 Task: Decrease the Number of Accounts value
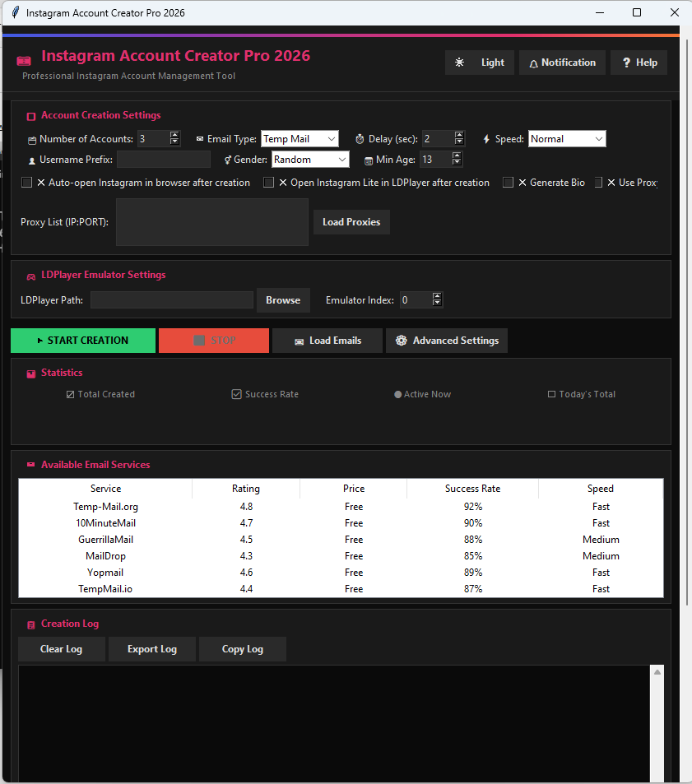coord(174,141)
